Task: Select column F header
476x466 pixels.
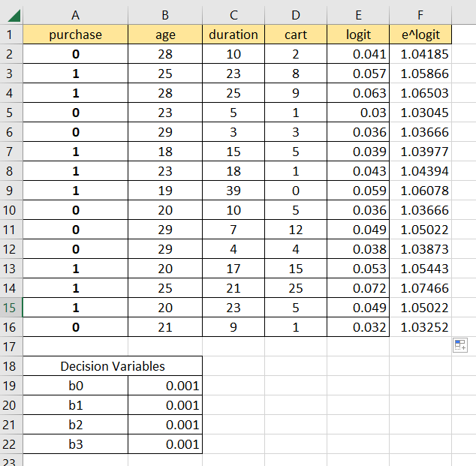Action: click(x=420, y=15)
